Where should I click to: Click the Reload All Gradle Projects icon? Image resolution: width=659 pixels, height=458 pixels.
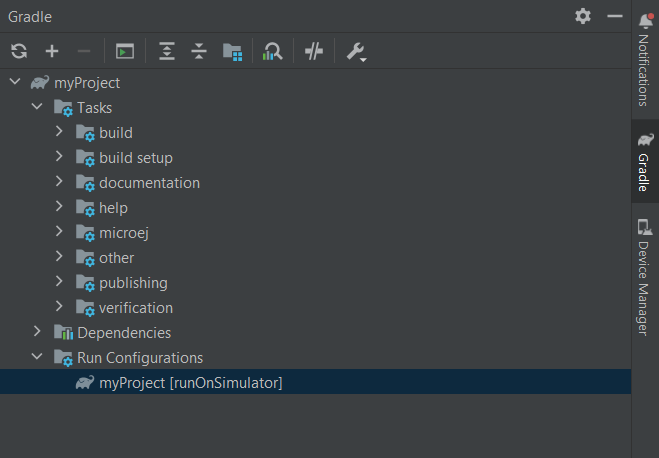click(x=19, y=52)
